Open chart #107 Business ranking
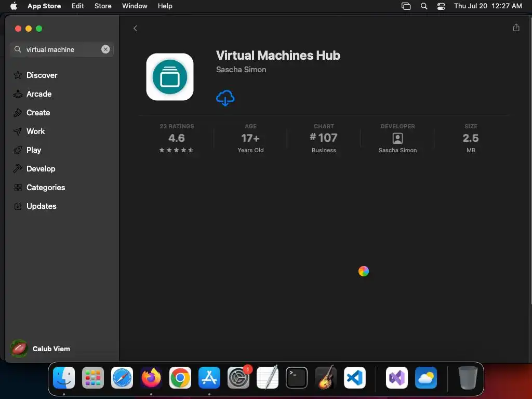 324,138
